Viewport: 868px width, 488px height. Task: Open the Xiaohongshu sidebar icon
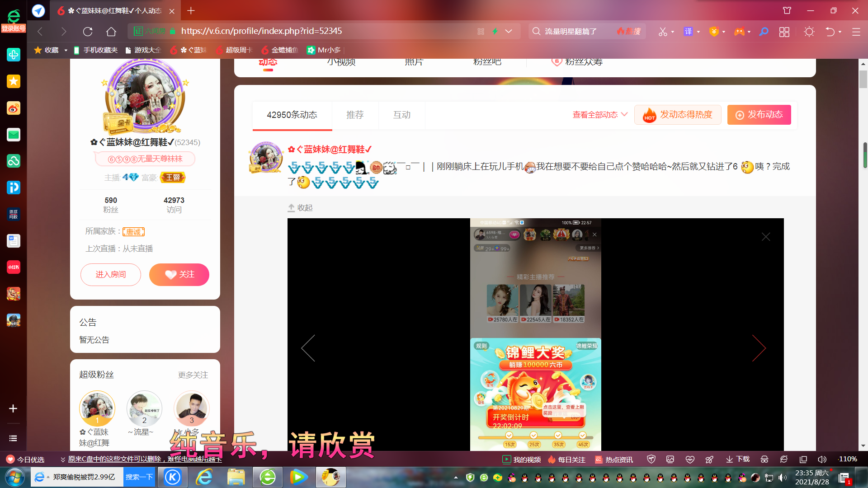pos(14,267)
